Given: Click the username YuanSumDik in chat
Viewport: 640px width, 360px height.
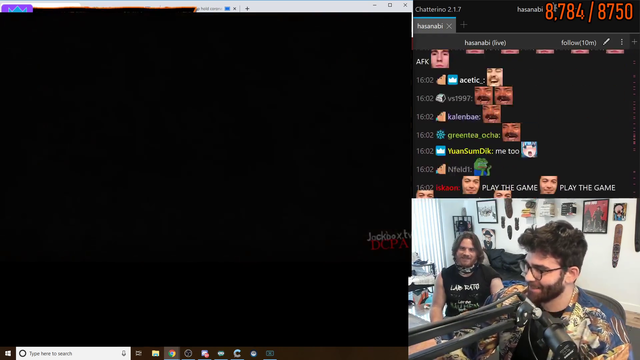Looking at the screenshot, I should coord(470,151).
